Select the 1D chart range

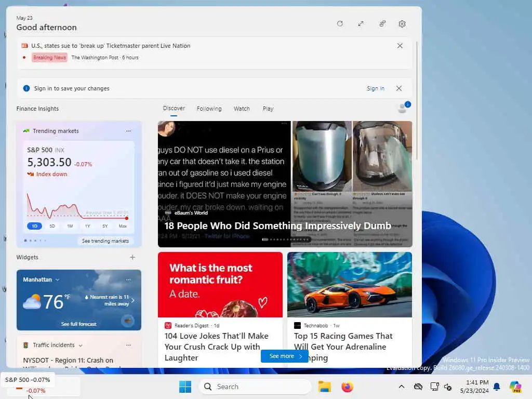tap(34, 226)
